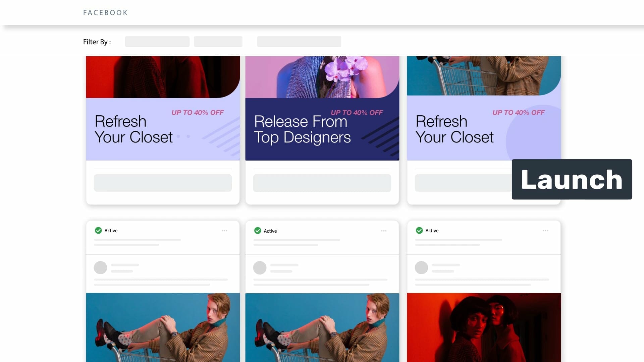
Task: Open the first Filter By dropdown
Action: (157, 42)
